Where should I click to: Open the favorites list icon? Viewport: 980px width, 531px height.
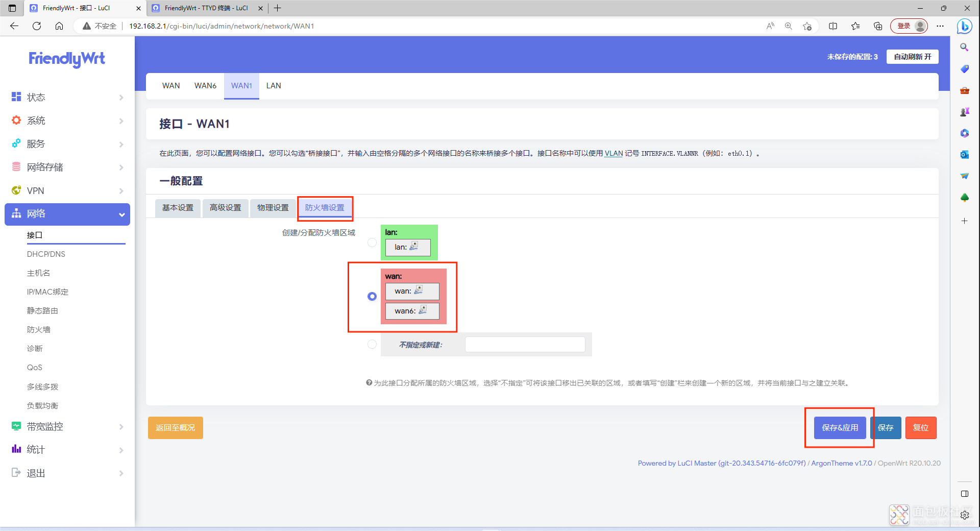click(x=855, y=26)
